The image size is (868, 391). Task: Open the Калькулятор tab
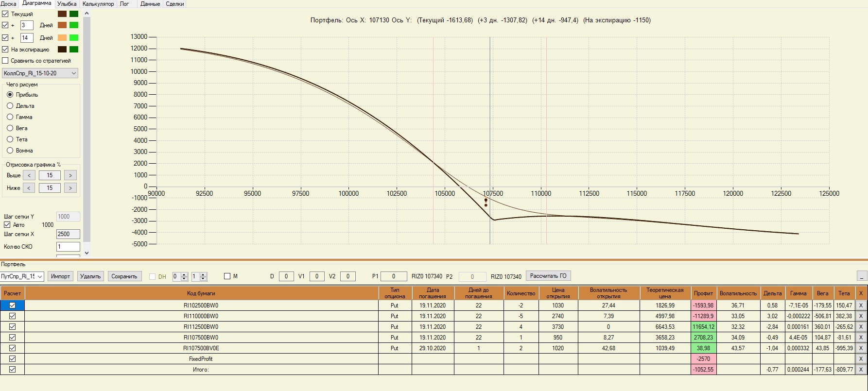click(x=98, y=4)
